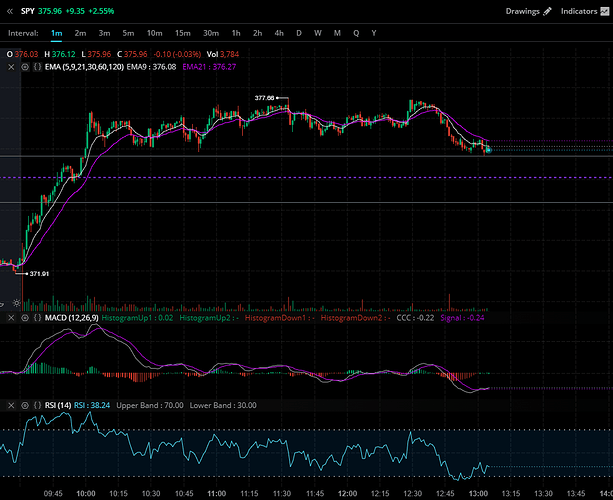This screenshot has height=500, width=613.
Task: Open the Drawings pencil tool
Action: (x=547, y=11)
